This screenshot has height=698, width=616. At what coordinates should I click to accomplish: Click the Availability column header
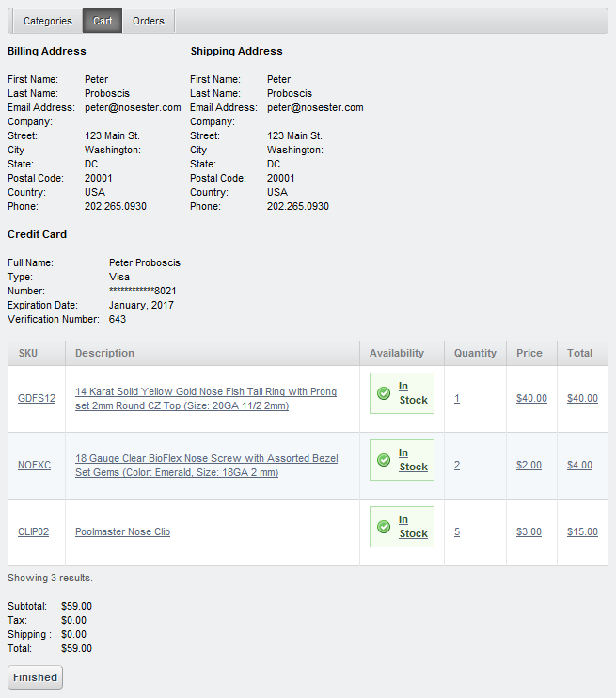pyautogui.click(x=402, y=353)
